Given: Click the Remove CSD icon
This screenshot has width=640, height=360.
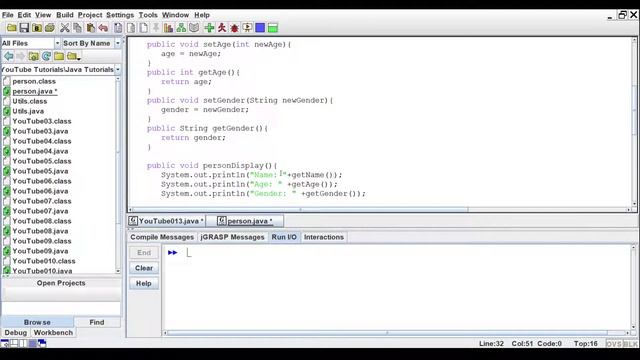Looking at the screenshot, I should point(131,28).
